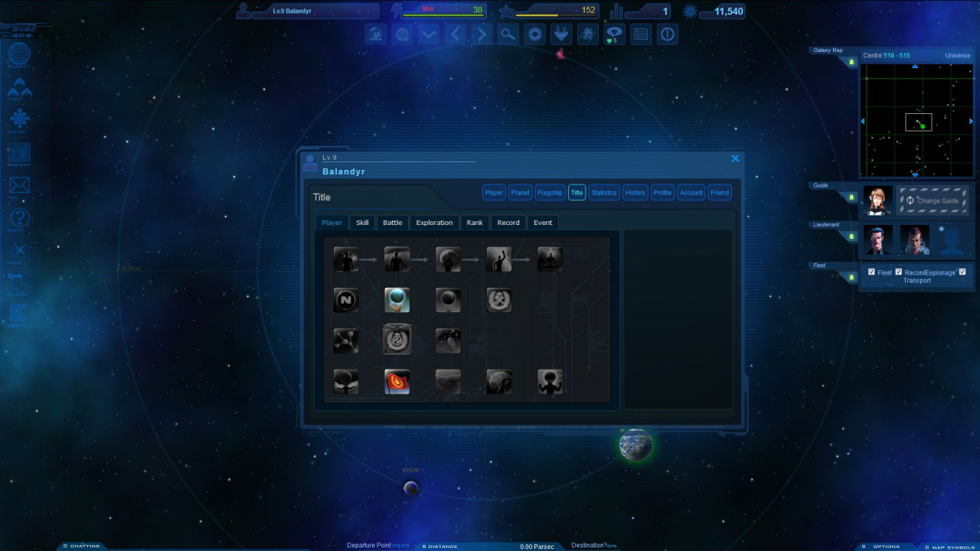Screen dimensions: 980x551
Task: Switch to the Event sub-tab
Action: tap(543, 223)
